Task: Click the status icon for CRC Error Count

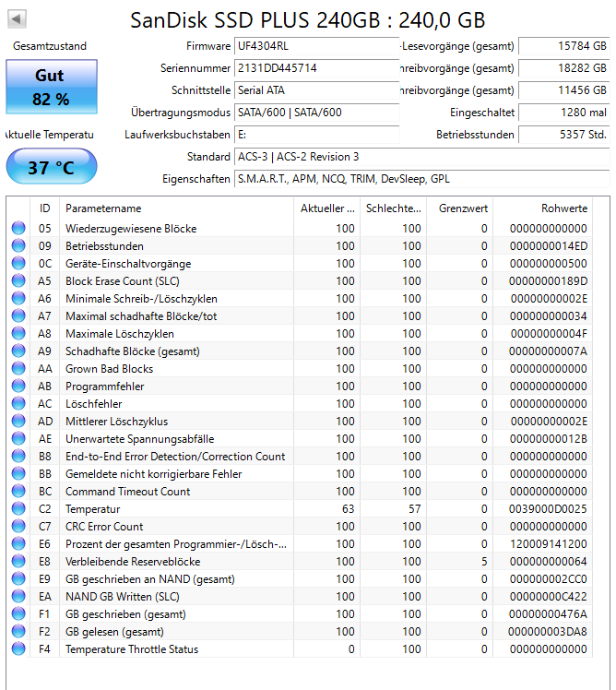Action: click(18, 527)
